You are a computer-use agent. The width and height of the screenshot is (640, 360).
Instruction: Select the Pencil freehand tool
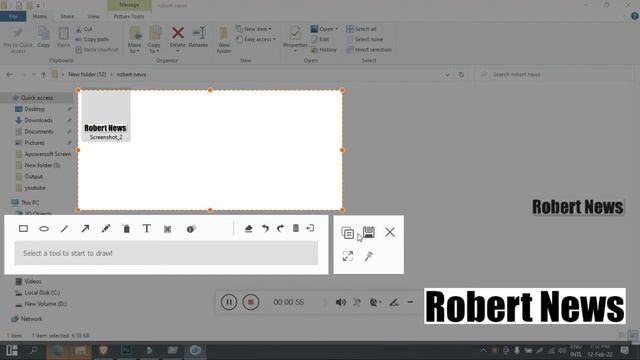106,229
